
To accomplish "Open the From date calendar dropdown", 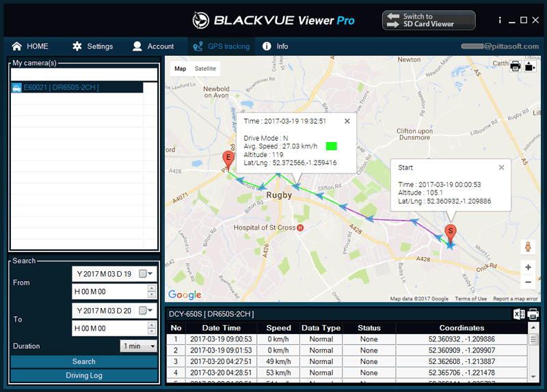I will tap(146, 274).
